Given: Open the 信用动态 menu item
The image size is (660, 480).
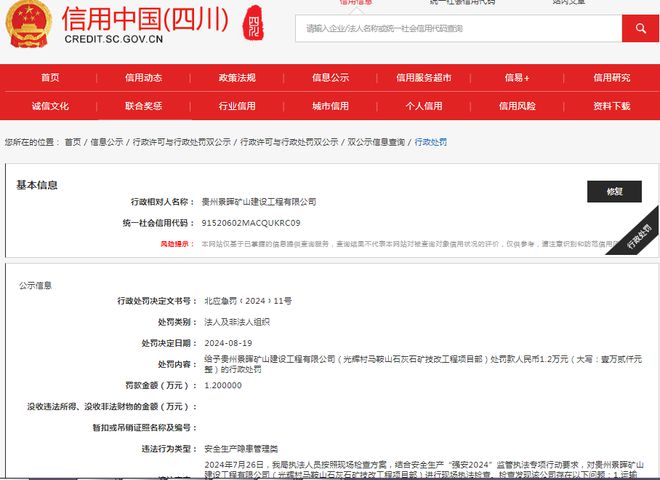Looking at the screenshot, I should point(144,78).
